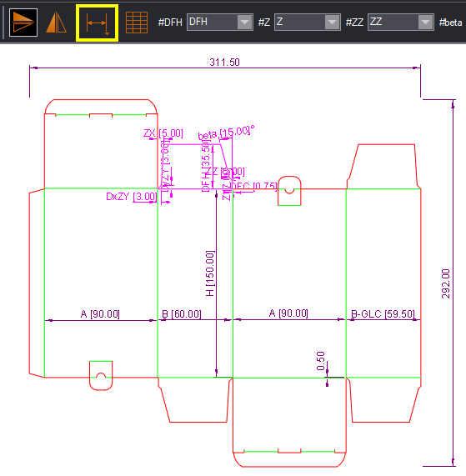Open the orange parameter table grid icon
The height and width of the screenshot is (476, 466).
[137, 23]
